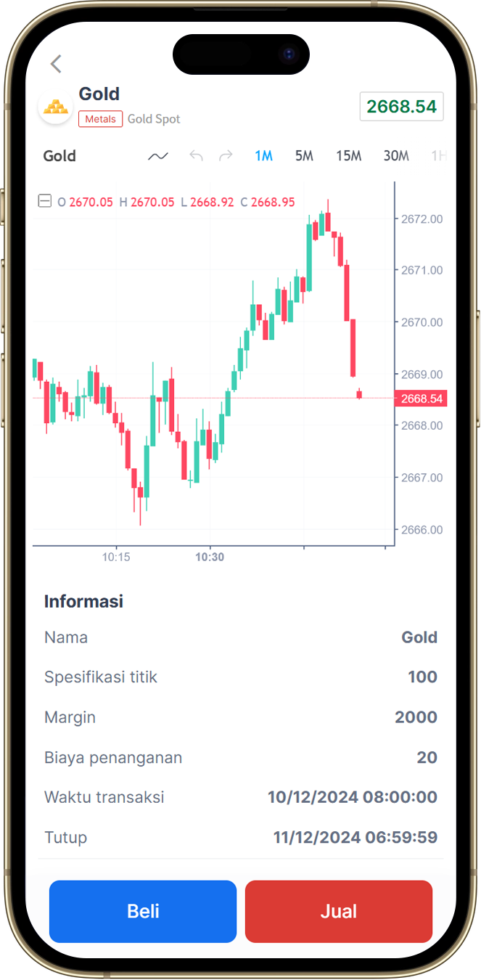Choose the 15M timeframe

tap(348, 156)
